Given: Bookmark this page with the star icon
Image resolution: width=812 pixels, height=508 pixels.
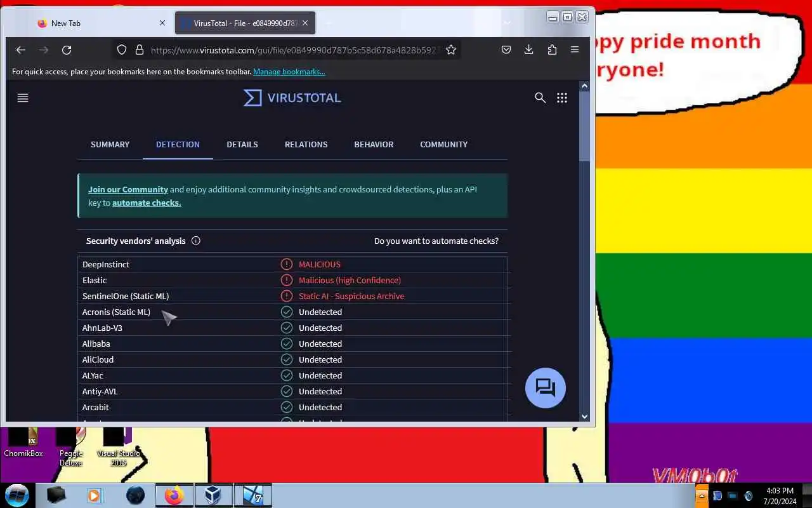Looking at the screenshot, I should pos(451,50).
